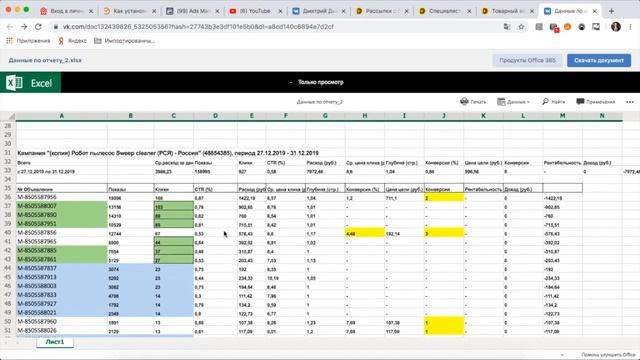
Task: Go forward with browser forward arrow
Action: [24, 27]
